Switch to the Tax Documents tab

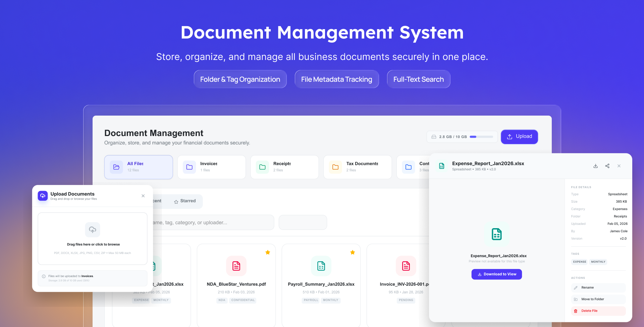[x=358, y=167]
